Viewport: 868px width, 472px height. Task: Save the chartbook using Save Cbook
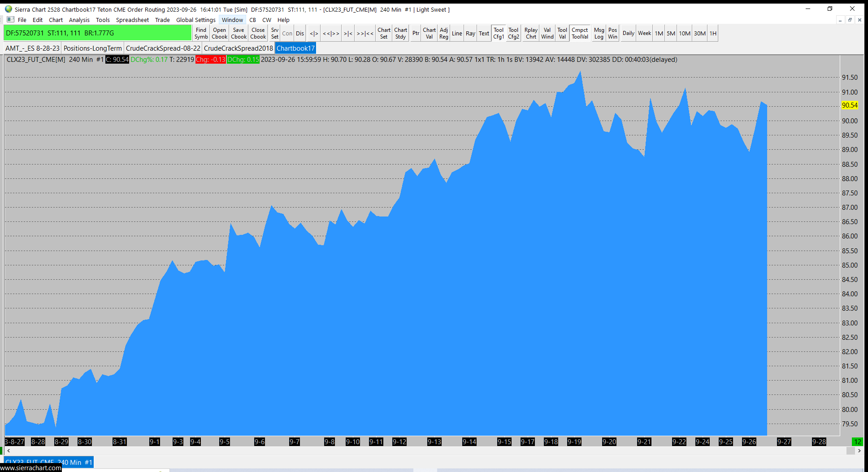click(239, 33)
